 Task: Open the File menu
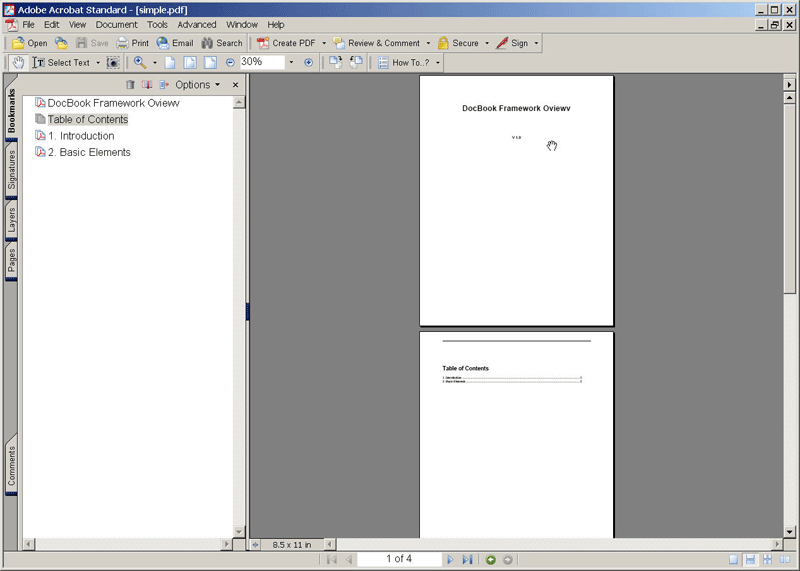[28, 24]
